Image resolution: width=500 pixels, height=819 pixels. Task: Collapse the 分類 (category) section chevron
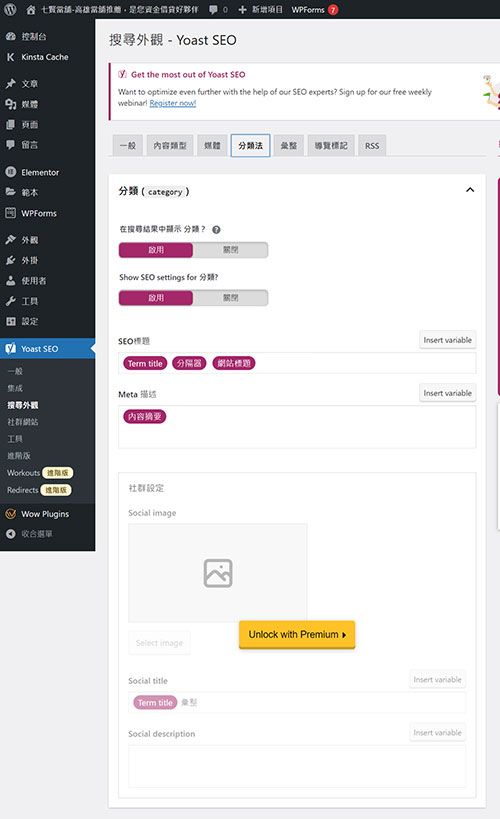point(470,190)
